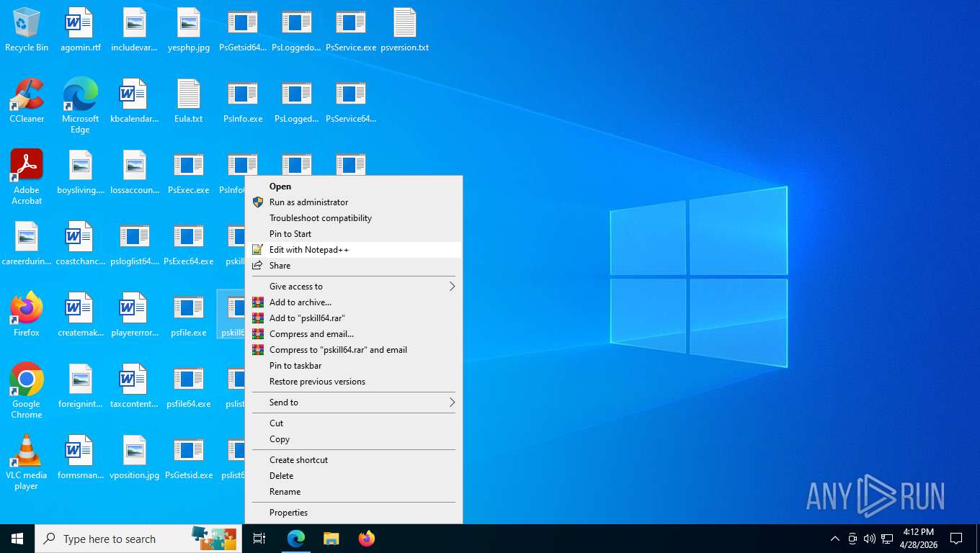Click Open in the context menu
Image resolution: width=980 pixels, height=553 pixels.
[354, 186]
